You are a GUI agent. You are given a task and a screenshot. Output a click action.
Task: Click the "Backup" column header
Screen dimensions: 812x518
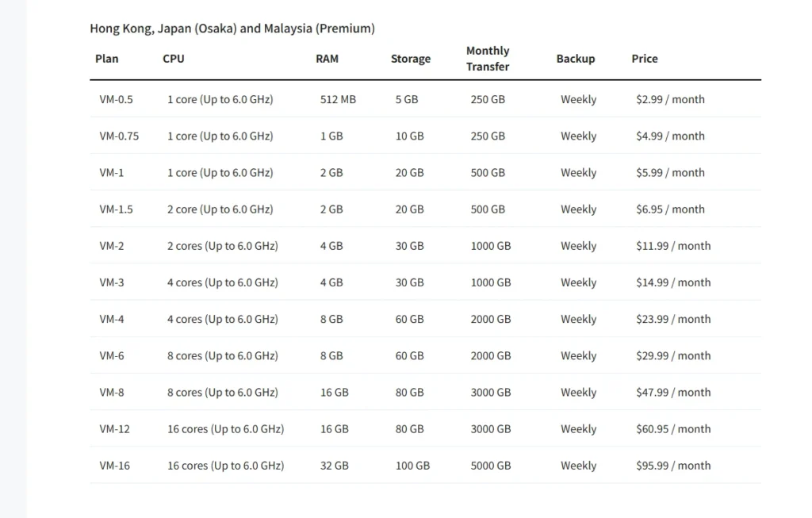coord(576,59)
